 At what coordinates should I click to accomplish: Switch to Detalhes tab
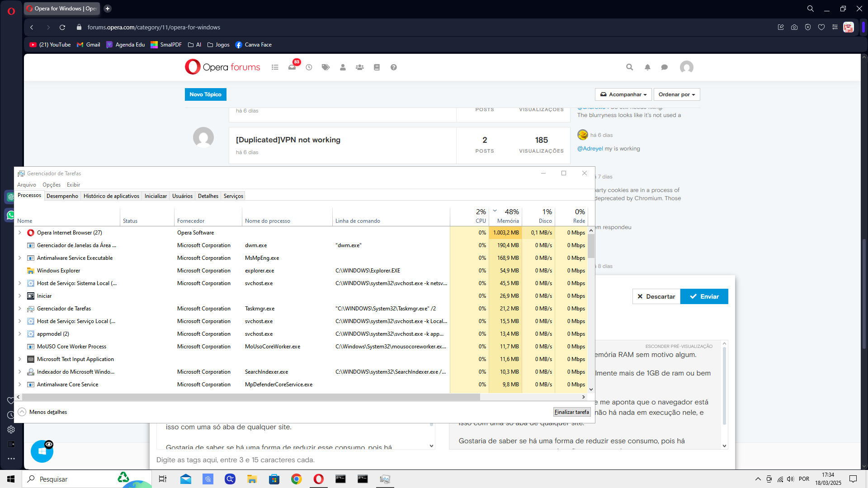(x=208, y=196)
